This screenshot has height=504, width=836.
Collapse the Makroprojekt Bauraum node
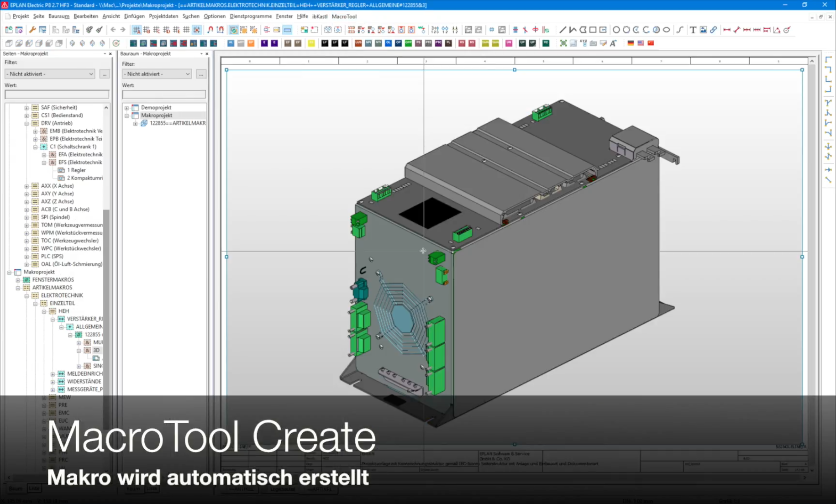pos(126,115)
